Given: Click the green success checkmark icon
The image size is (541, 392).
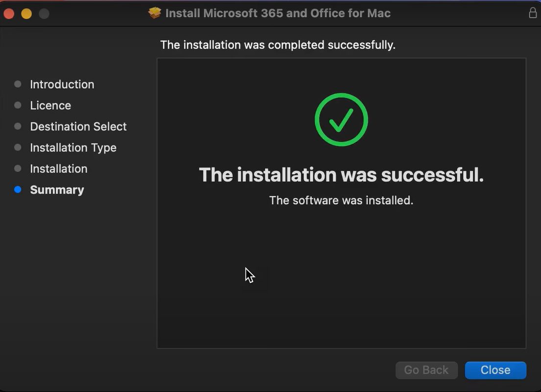Looking at the screenshot, I should pos(341,120).
